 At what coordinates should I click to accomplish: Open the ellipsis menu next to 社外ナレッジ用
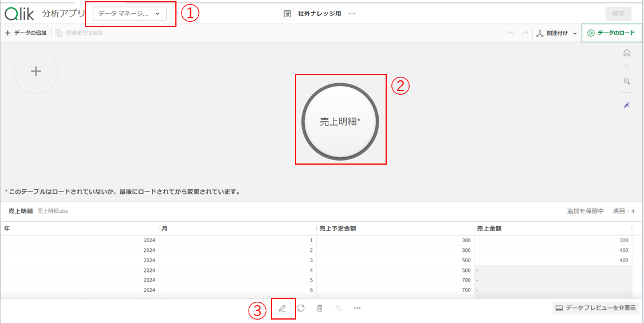pyautogui.click(x=352, y=14)
